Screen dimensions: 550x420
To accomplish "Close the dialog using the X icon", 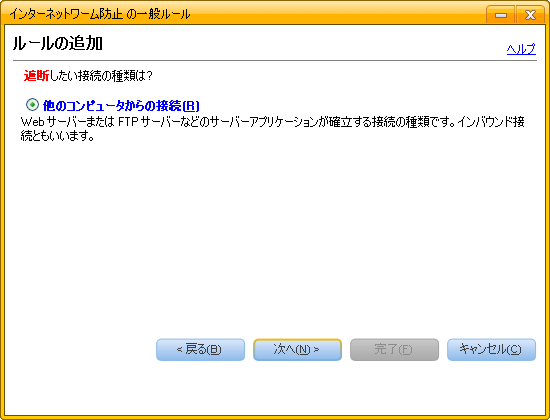I will tap(530, 15).
